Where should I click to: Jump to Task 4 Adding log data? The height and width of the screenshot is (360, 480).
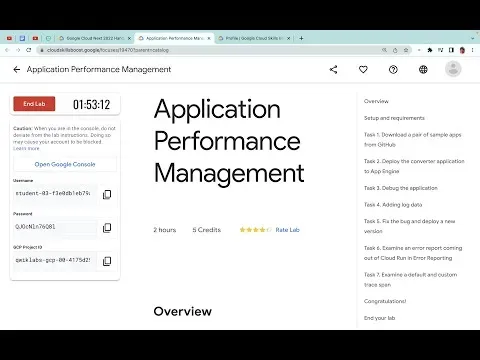point(393,205)
